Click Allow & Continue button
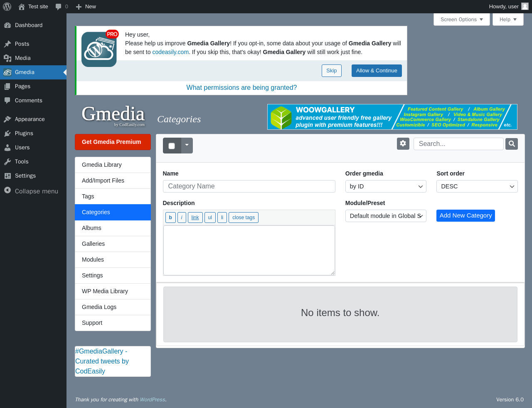 coord(377,71)
